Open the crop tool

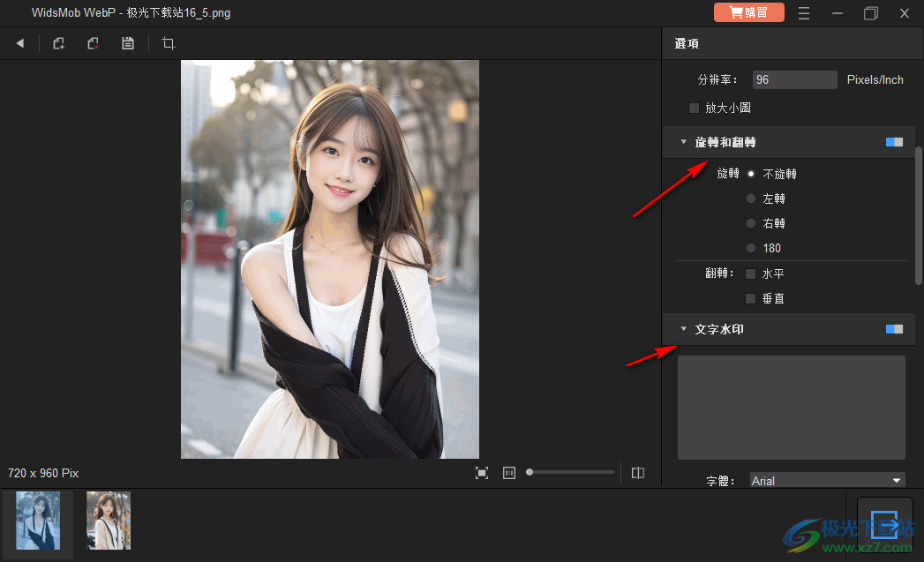click(x=169, y=43)
